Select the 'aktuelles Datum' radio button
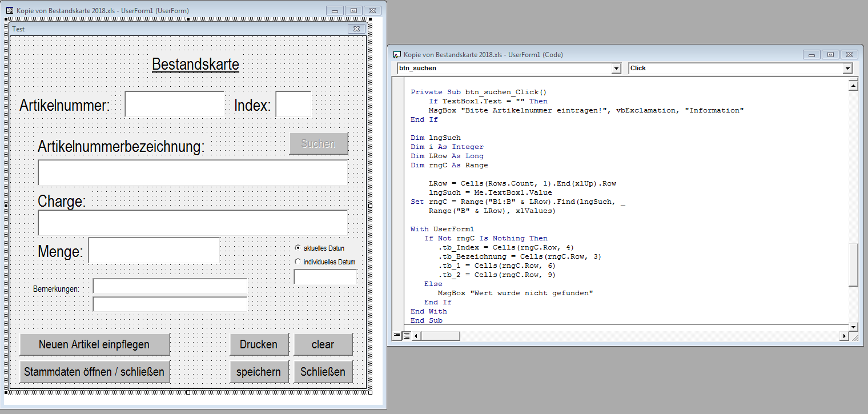 click(x=298, y=248)
